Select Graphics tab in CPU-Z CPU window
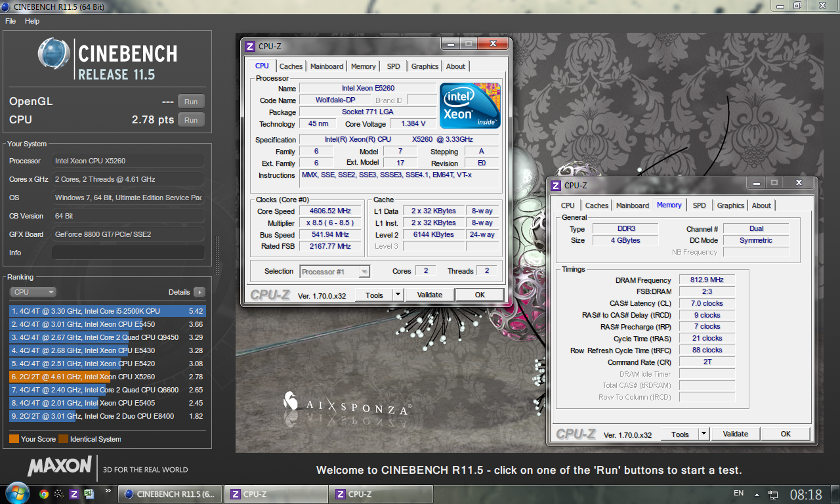840x504 pixels. point(425,66)
